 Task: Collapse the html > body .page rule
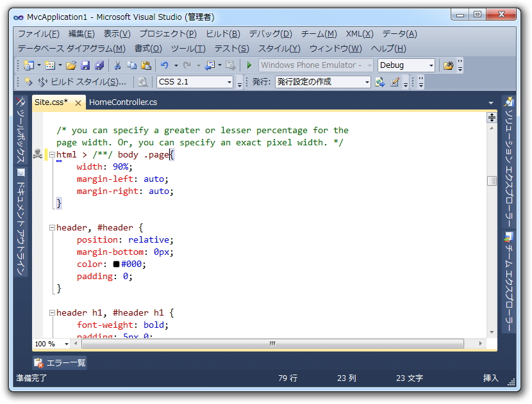coord(52,154)
